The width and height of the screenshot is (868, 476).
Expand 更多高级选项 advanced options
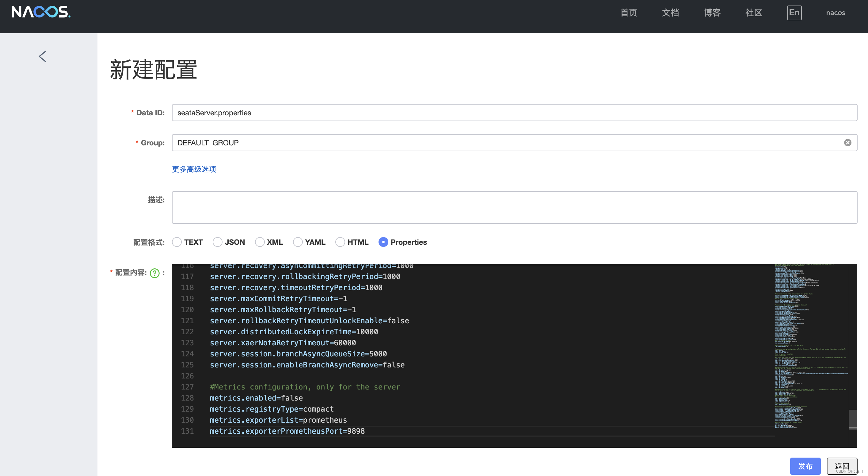click(194, 169)
